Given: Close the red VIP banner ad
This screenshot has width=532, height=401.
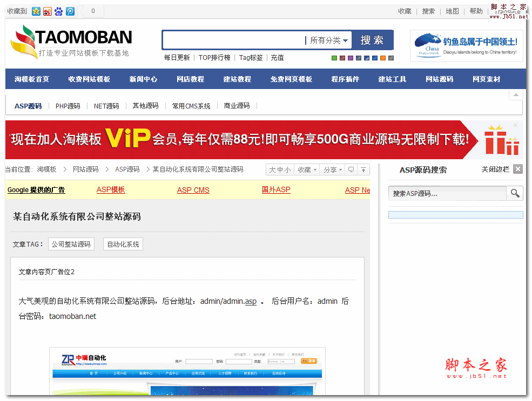Looking at the screenshot, I should [515, 125].
